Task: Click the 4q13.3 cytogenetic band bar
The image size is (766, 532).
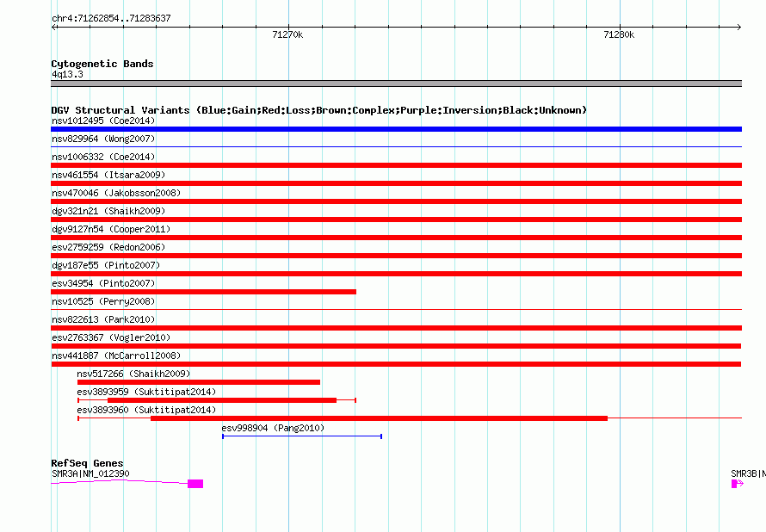Action: (x=396, y=84)
